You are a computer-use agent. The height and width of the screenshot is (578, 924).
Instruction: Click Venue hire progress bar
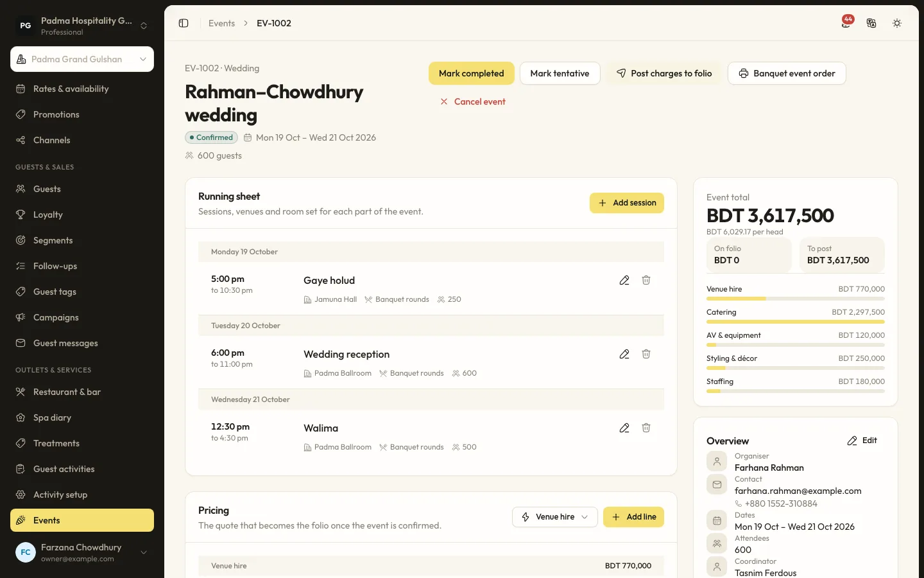(x=796, y=299)
